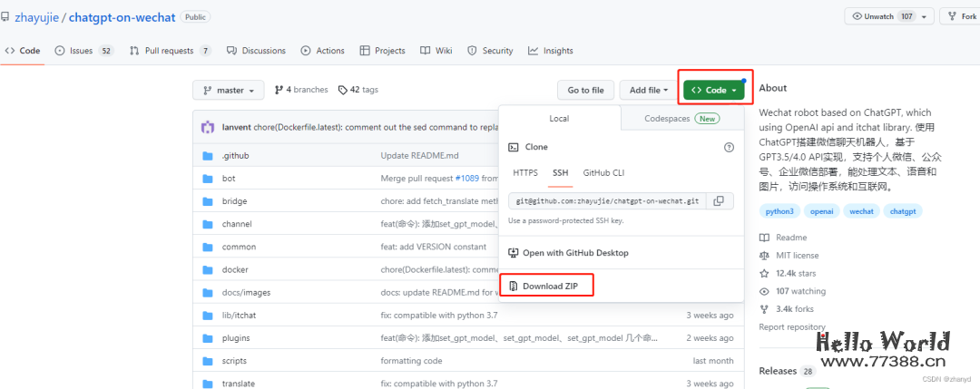Click the scripts folder icon
The height and width of the screenshot is (389, 980).
tap(208, 361)
